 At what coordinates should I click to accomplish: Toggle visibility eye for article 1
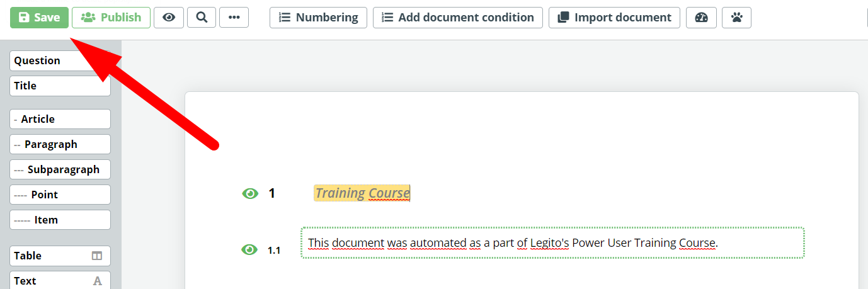coord(250,193)
